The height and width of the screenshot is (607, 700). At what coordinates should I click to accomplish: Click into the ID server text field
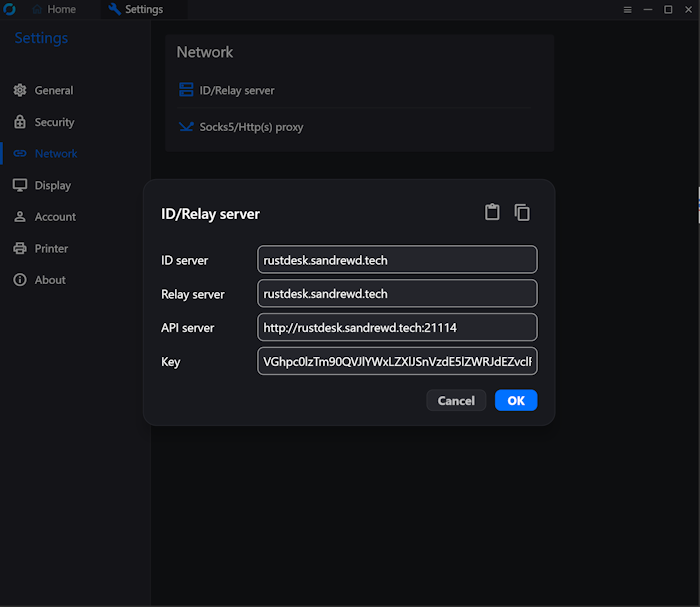tap(397, 260)
